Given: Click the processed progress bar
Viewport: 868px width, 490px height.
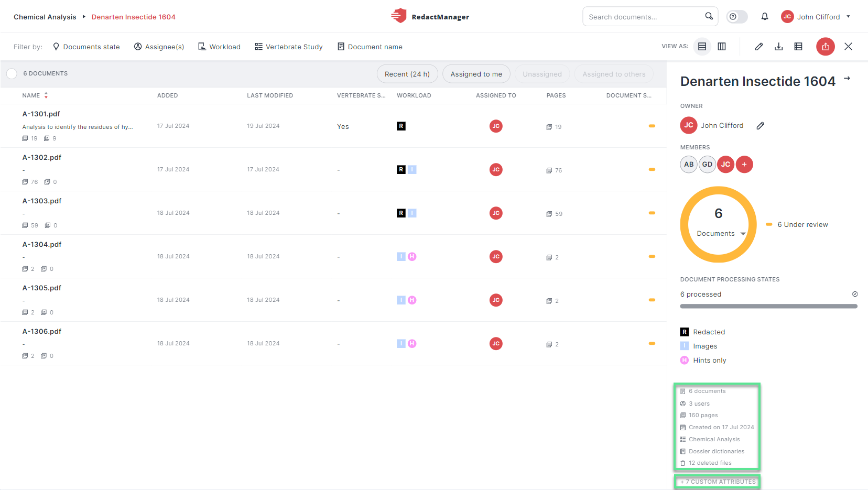Looking at the screenshot, I should coord(769,306).
